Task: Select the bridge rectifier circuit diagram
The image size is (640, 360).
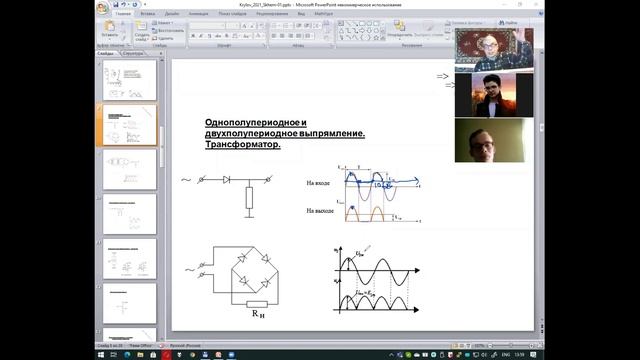Action: pyautogui.click(x=232, y=282)
